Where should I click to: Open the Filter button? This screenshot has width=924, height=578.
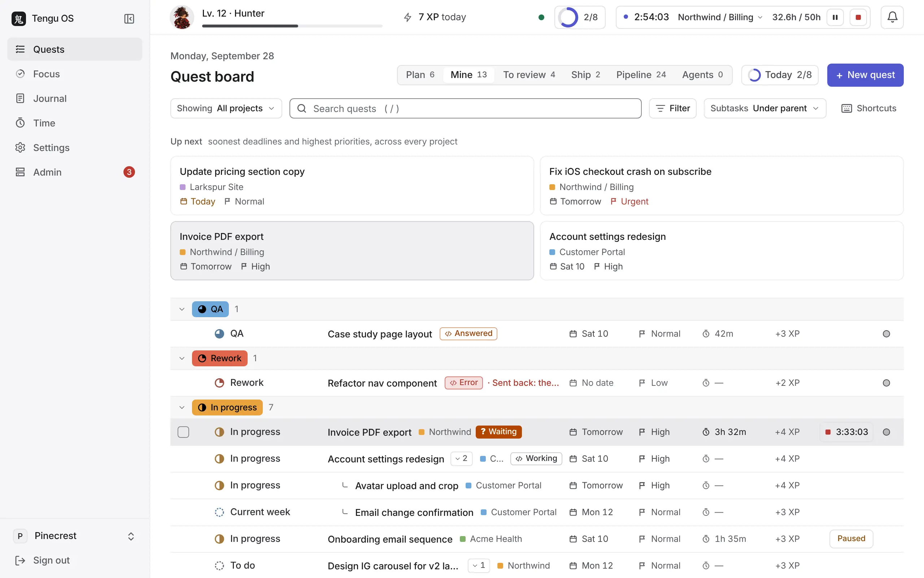672,108
